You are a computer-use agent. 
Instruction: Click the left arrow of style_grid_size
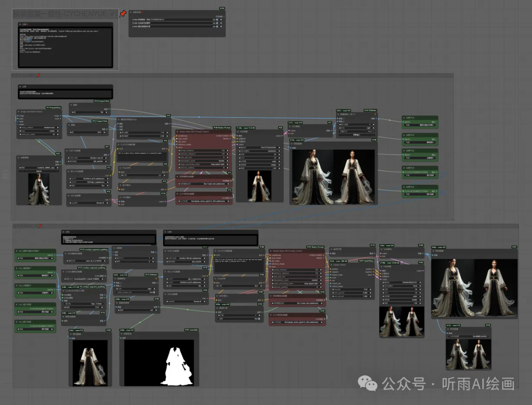[179, 157]
